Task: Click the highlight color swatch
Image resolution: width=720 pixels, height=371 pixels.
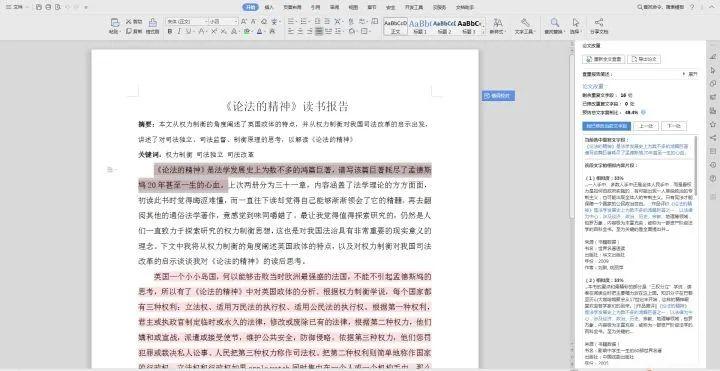Action: 247,31
